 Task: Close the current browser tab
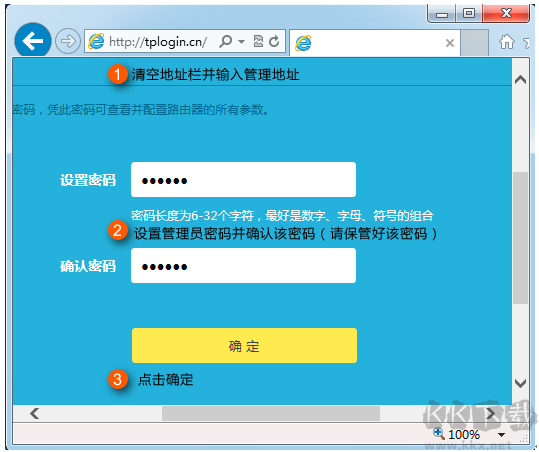[x=450, y=43]
